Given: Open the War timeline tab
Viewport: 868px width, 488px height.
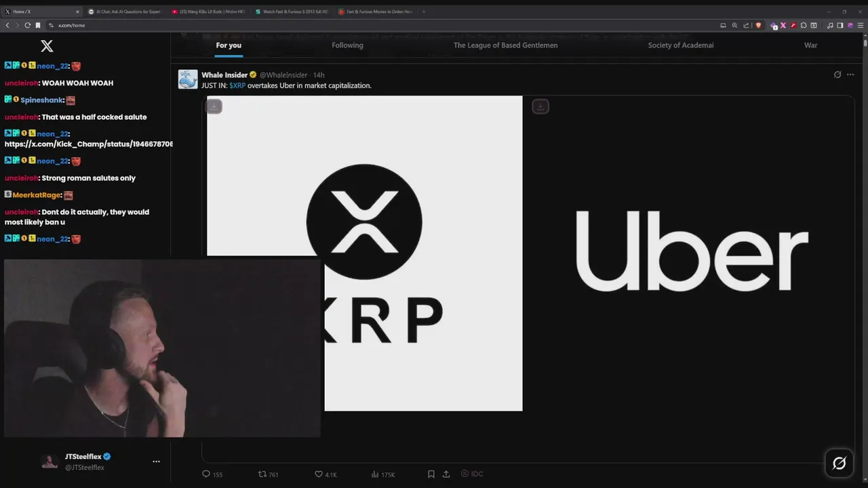Looking at the screenshot, I should tap(810, 45).
